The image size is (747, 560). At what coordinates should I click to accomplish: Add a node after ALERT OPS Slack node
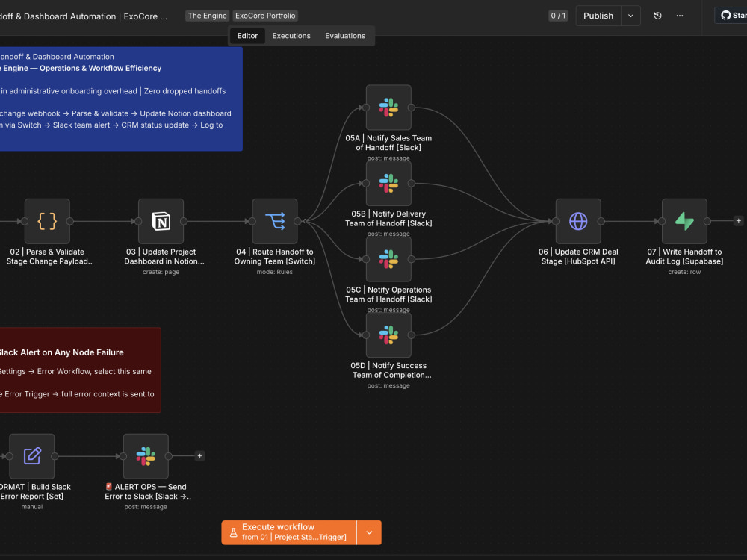[200, 456]
